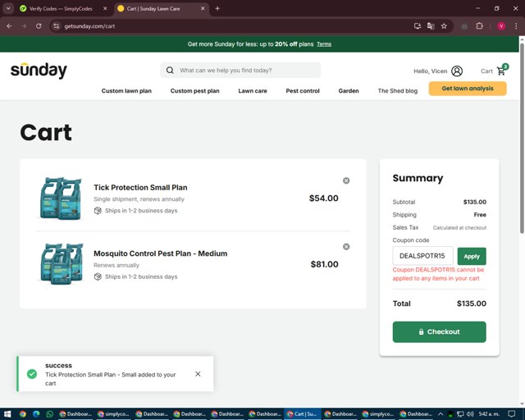Open Custom pest plan menu
Image resolution: width=525 pixels, height=420 pixels.
click(x=195, y=91)
